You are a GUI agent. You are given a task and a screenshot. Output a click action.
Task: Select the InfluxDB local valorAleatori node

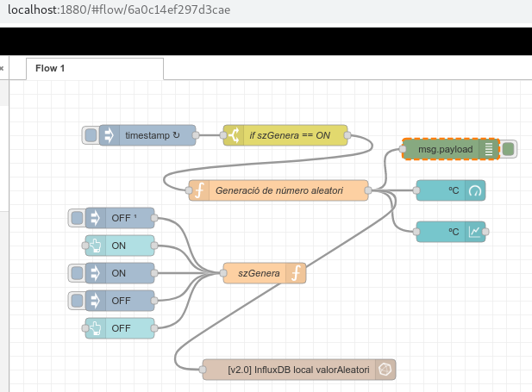click(x=299, y=370)
